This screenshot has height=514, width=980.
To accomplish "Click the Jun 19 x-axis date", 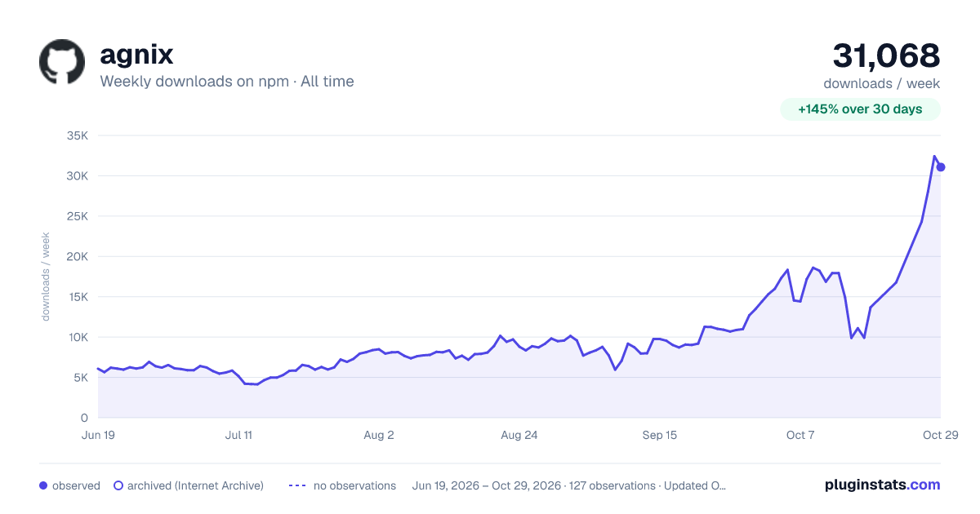I will [98, 435].
